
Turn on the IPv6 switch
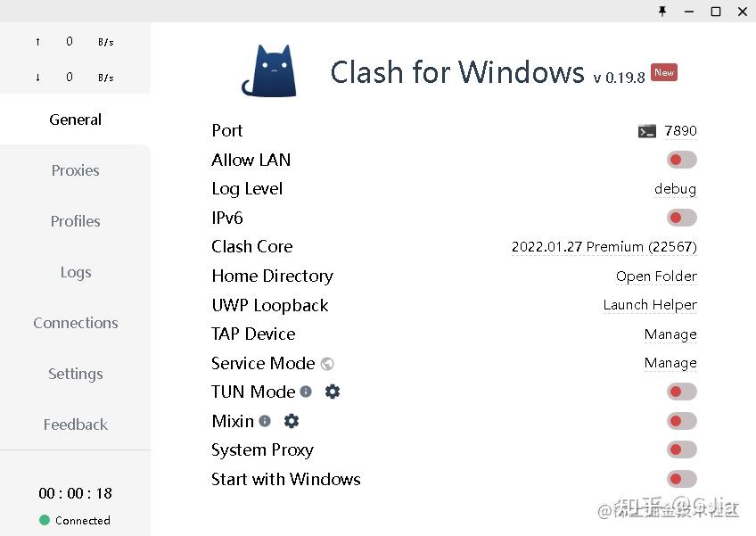pos(681,218)
